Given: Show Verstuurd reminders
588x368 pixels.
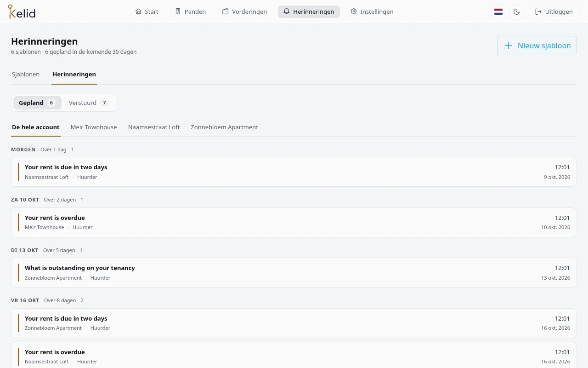Looking at the screenshot, I should pos(89,103).
